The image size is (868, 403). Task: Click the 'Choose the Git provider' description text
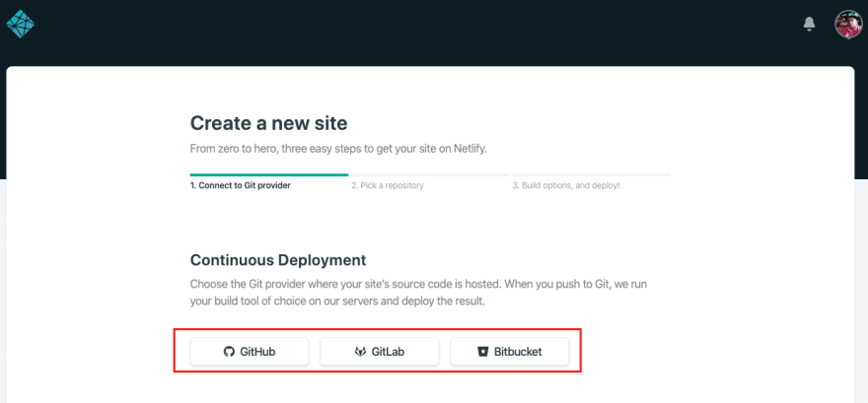(418, 294)
